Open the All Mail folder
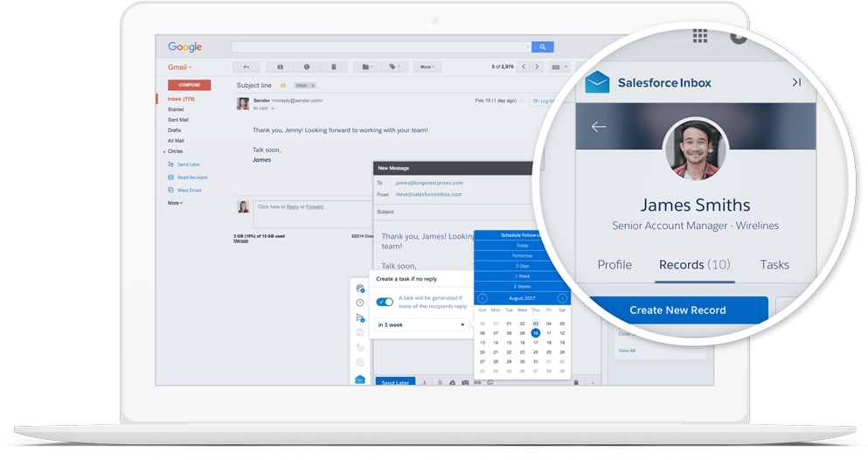 (176, 141)
